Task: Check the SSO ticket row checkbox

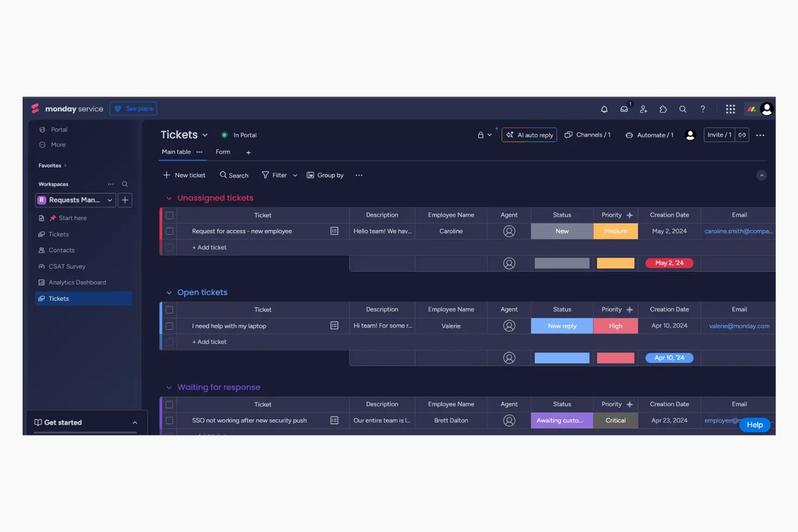Action: [x=169, y=420]
